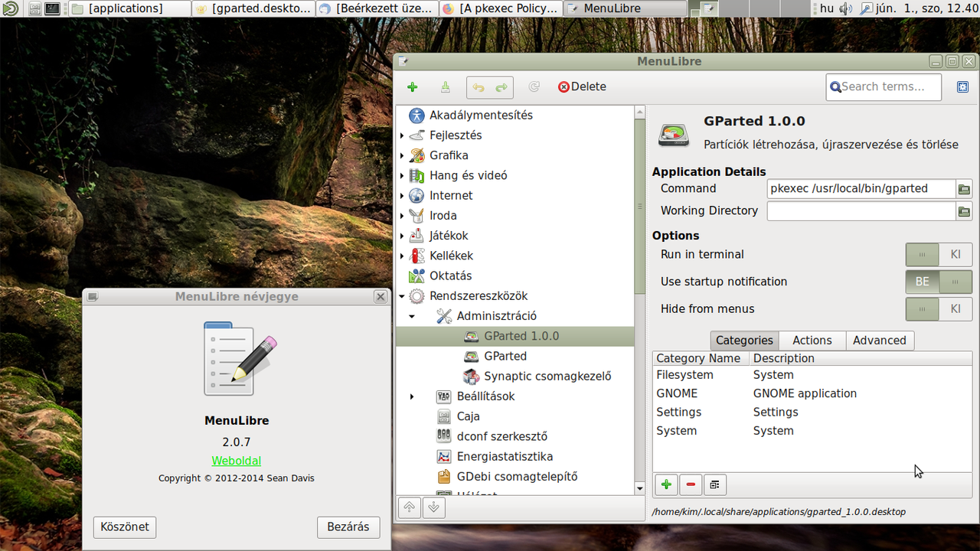The height and width of the screenshot is (551, 980).
Task: Select Energiastatisztika launcher
Action: [x=515, y=457]
